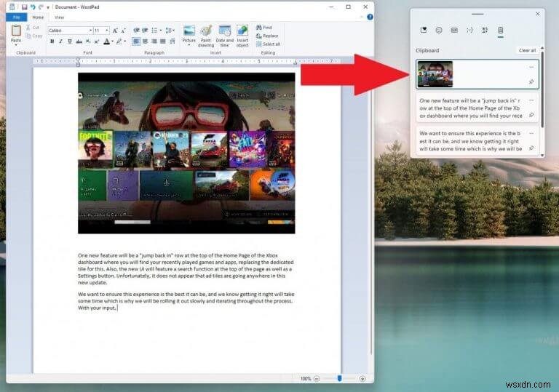This screenshot has height=392, width=559.
Task: Click the Paste icon in WordPad
Action: [x=16, y=31]
